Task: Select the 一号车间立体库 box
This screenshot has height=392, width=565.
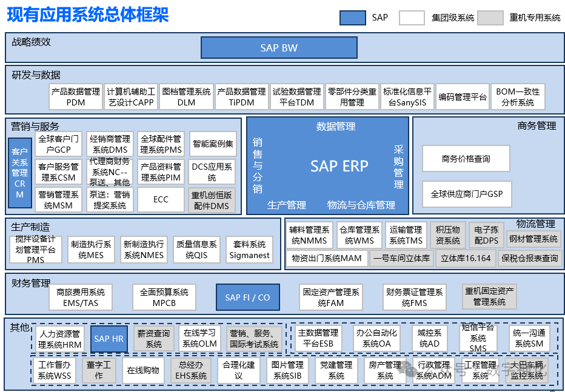Action: pyautogui.click(x=401, y=259)
